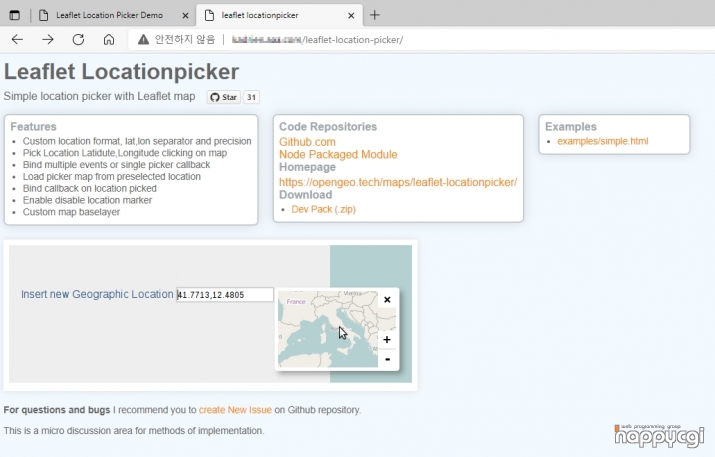Image resolution: width=715 pixels, height=457 pixels.
Task: Click the not-secure warning triangle icon
Action: tap(143, 40)
